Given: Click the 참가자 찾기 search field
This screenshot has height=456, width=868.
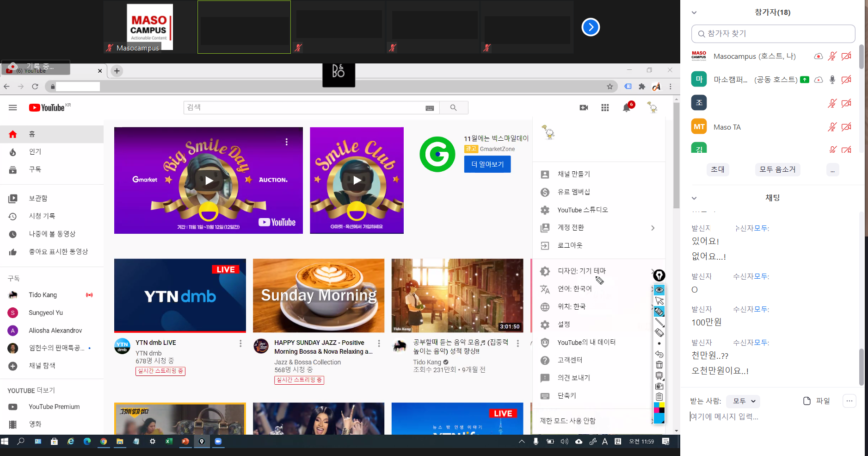Looking at the screenshot, I should [773, 34].
